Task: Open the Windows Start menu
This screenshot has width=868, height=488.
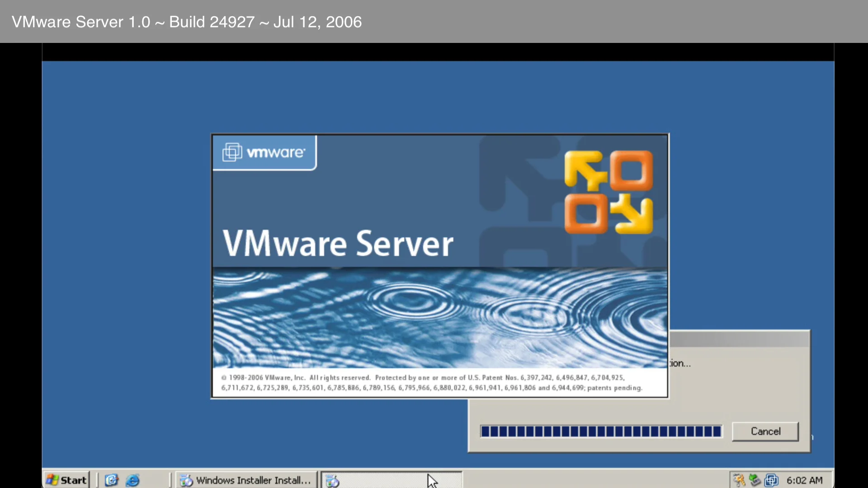Action: 66,480
